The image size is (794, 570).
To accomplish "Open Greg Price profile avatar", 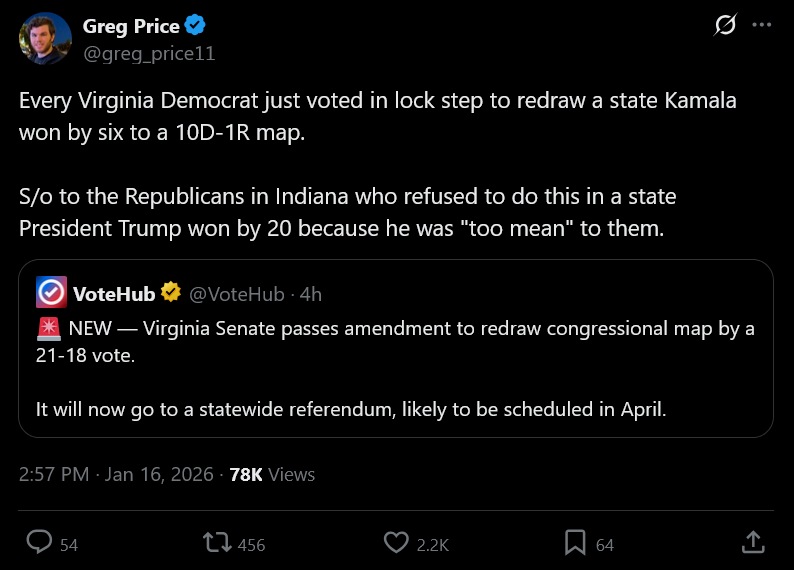I will point(45,38).
